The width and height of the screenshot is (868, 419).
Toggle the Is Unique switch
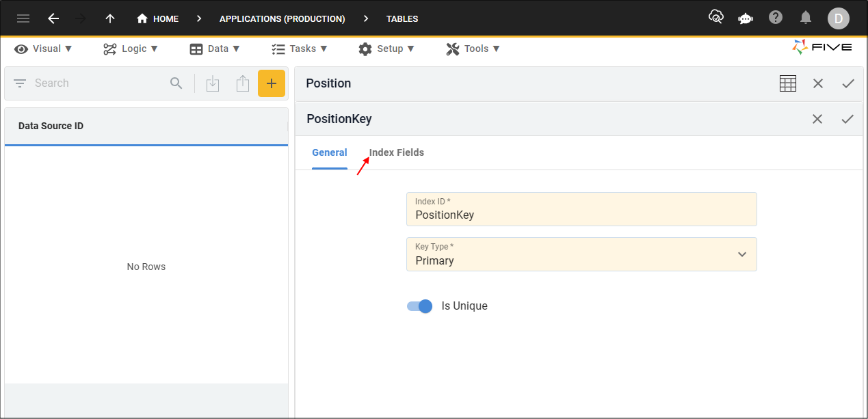tap(420, 306)
